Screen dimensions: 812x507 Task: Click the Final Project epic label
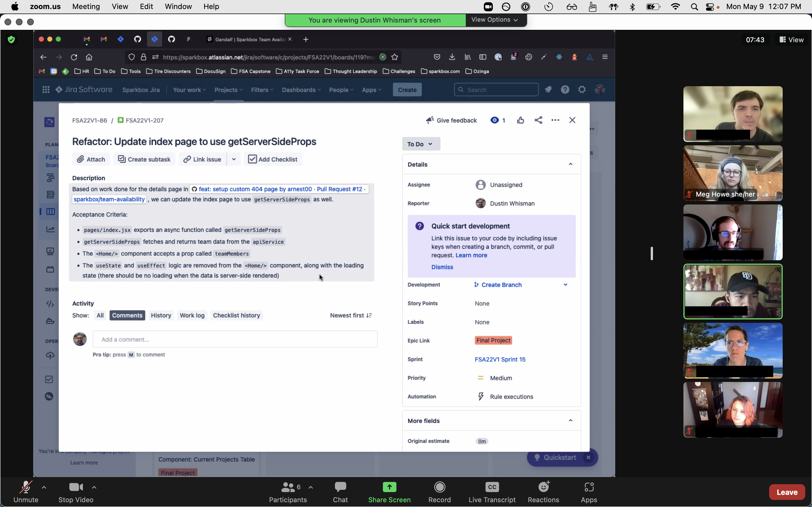click(x=493, y=340)
